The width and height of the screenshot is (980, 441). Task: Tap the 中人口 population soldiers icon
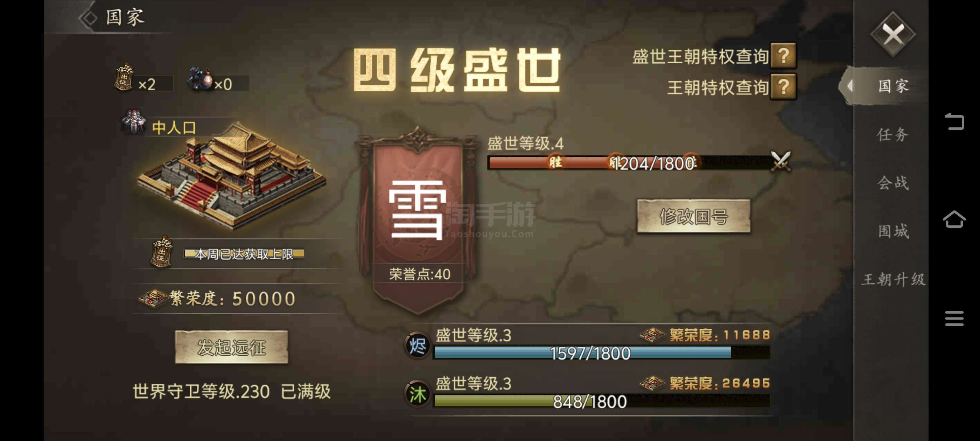click(133, 122)
